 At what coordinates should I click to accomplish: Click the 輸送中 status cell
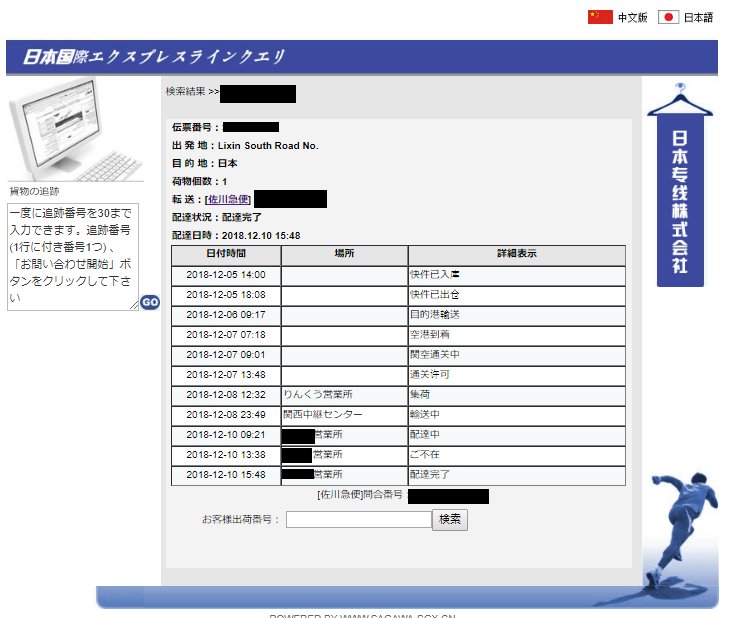tap(517, 415)
